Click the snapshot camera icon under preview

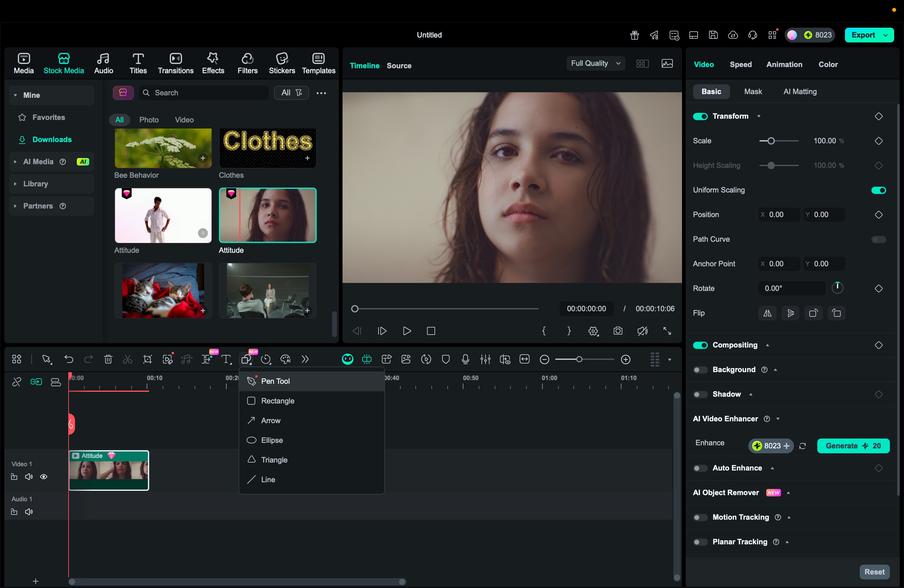tap(618, 331)
